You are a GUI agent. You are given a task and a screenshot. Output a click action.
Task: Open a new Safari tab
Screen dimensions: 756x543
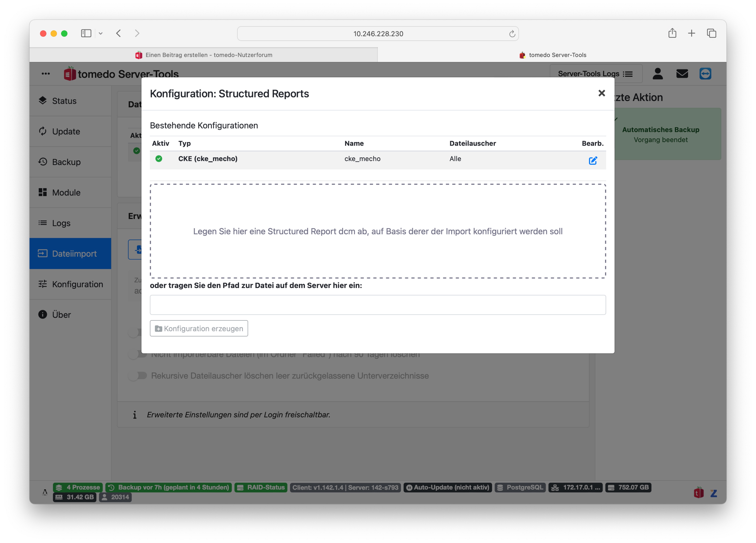coord(691,33)
